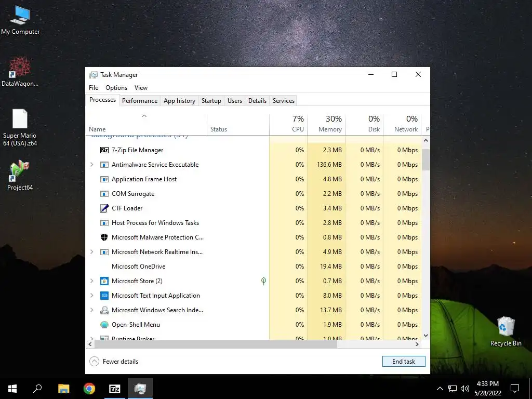Click the vertical scrollbar up arrow
The height and width of the screenshot is (399, 532).
point(426,140)
